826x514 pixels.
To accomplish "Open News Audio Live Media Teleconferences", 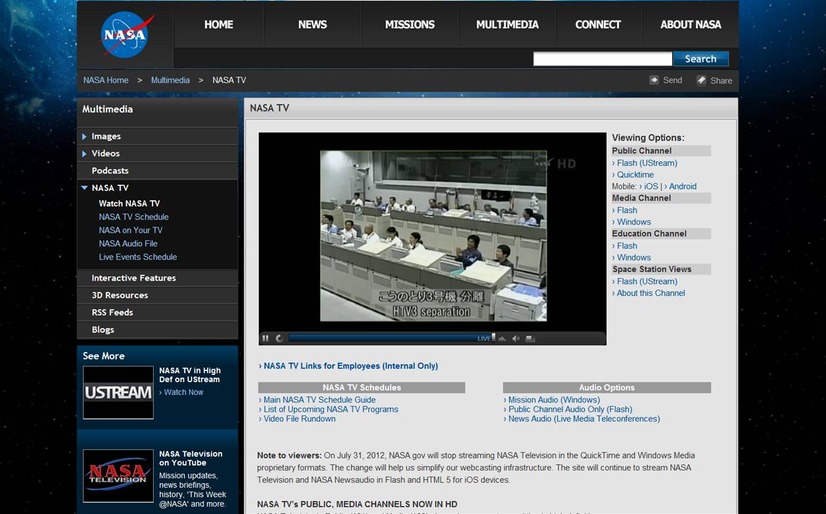I will click(x=582, y=419).
